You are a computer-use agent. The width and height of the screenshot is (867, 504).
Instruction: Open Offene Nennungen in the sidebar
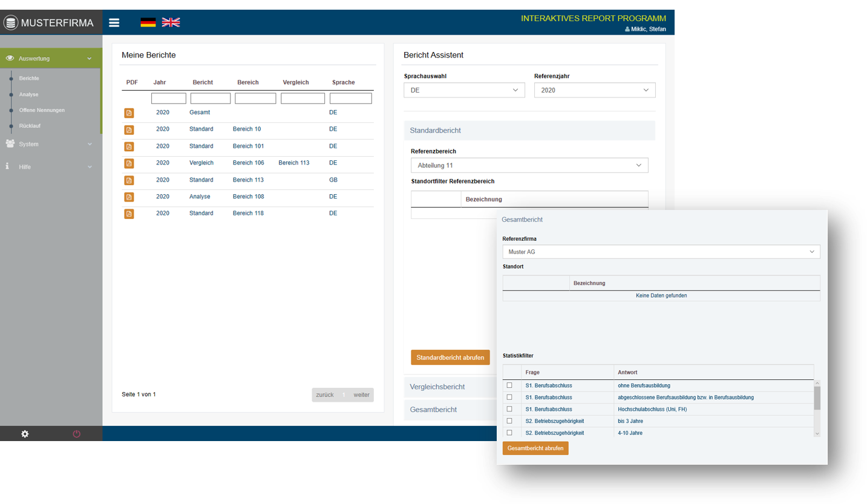(x=42, y=110)
